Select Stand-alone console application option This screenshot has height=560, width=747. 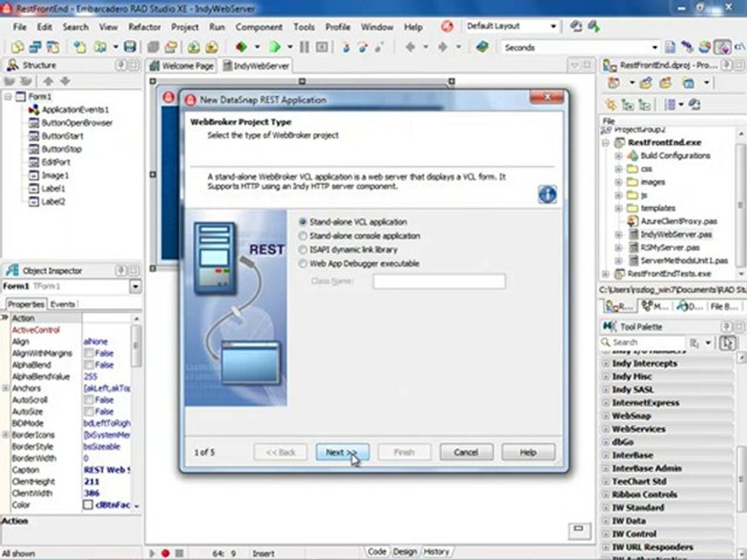[x=303, y=236]
